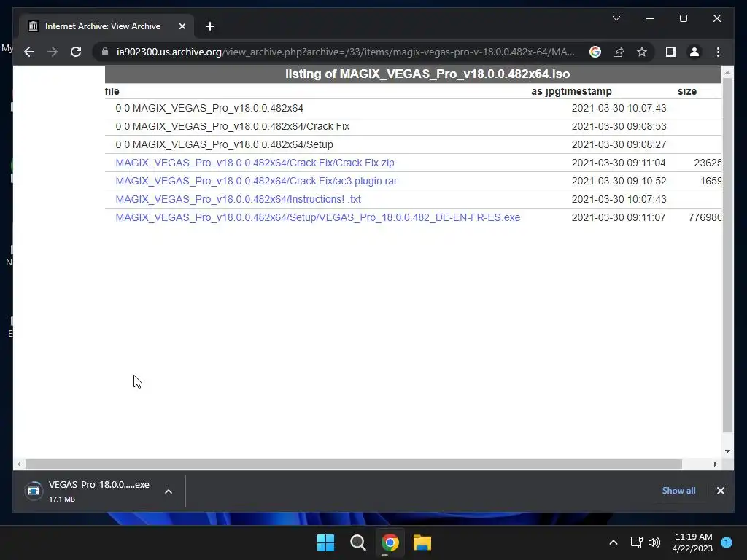Open the notification badge icon
Image resolution: width=747 pixels, height=560 pixels.
pyautogui.click(x=727, y=542)
